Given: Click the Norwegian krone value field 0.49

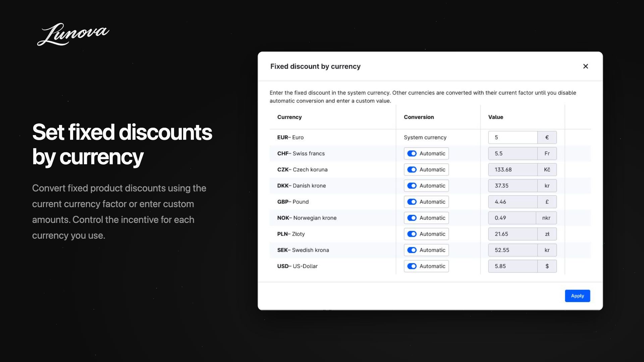Looking at the screenshot, I should pos(512,218).
